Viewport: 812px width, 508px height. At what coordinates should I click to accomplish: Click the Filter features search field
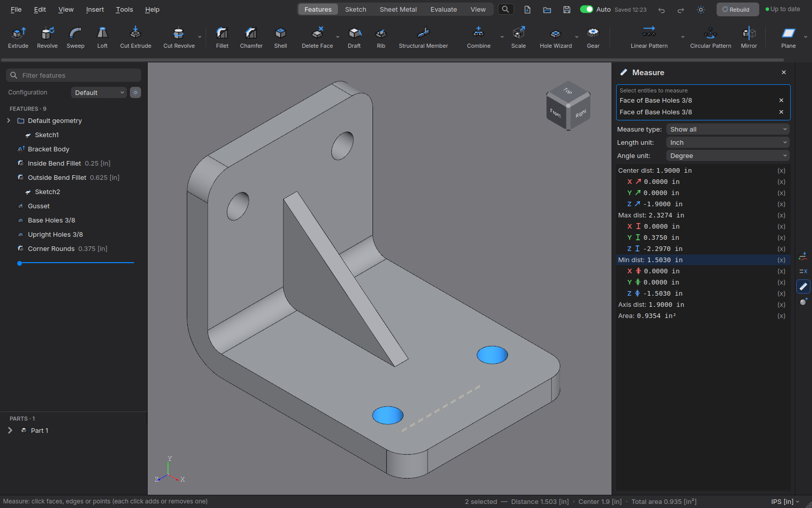click(74, 75)
